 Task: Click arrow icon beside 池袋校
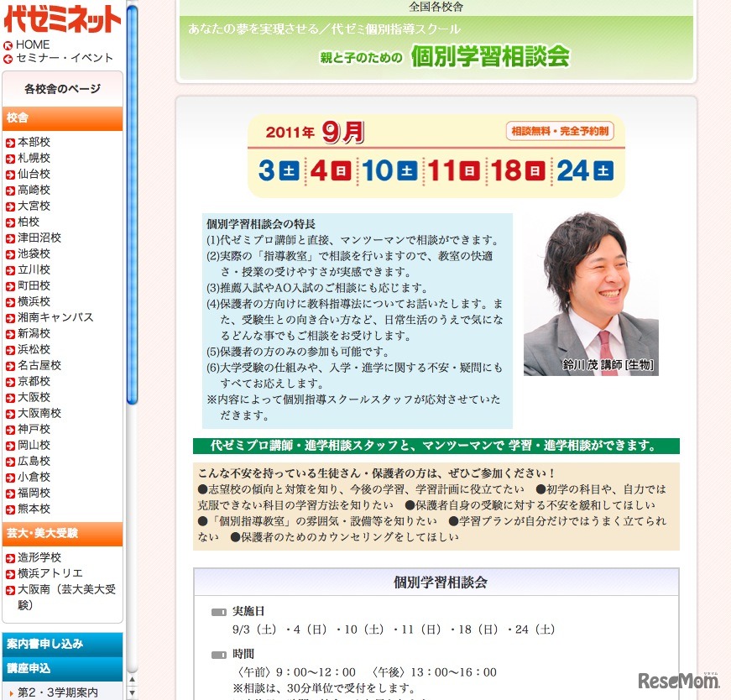point(10,254)
